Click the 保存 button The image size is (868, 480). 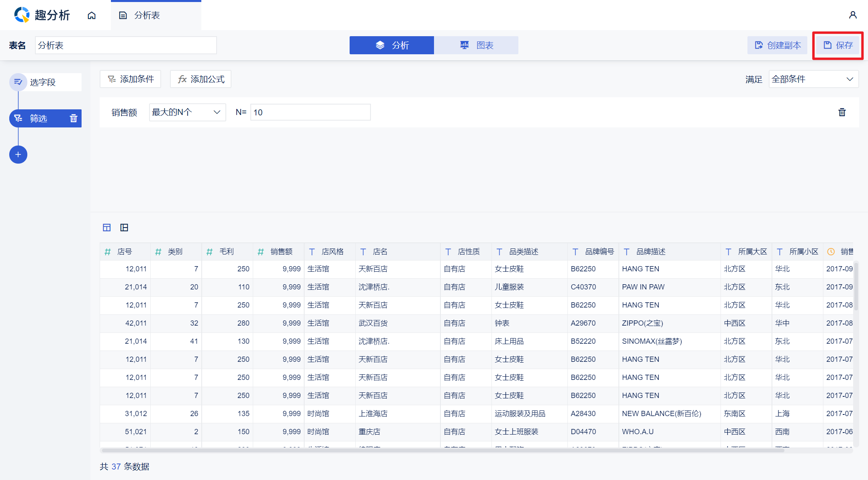838,45
